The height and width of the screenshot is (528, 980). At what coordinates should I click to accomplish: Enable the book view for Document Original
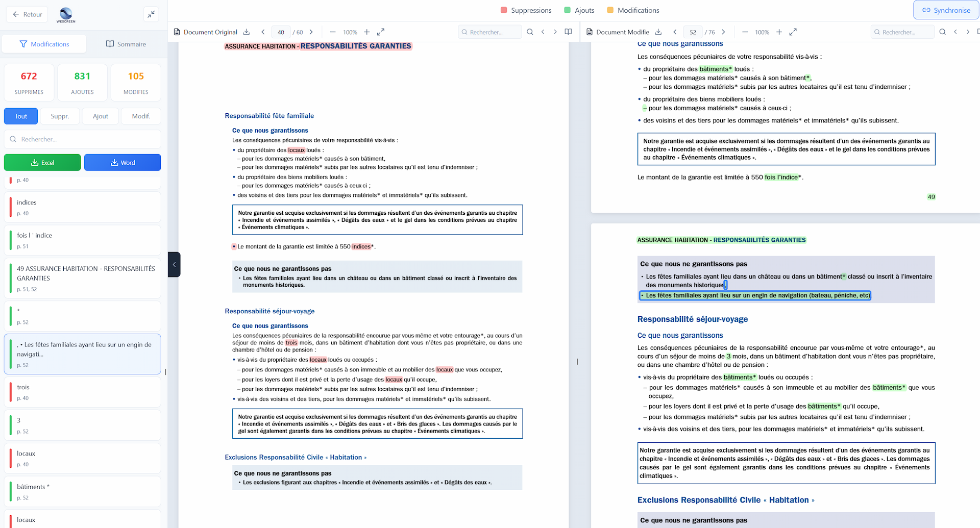[568, 31]
